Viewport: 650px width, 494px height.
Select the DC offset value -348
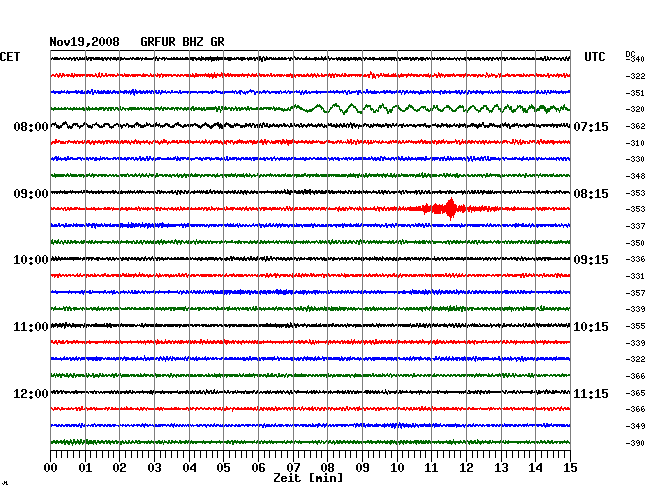tap(635, 176)
